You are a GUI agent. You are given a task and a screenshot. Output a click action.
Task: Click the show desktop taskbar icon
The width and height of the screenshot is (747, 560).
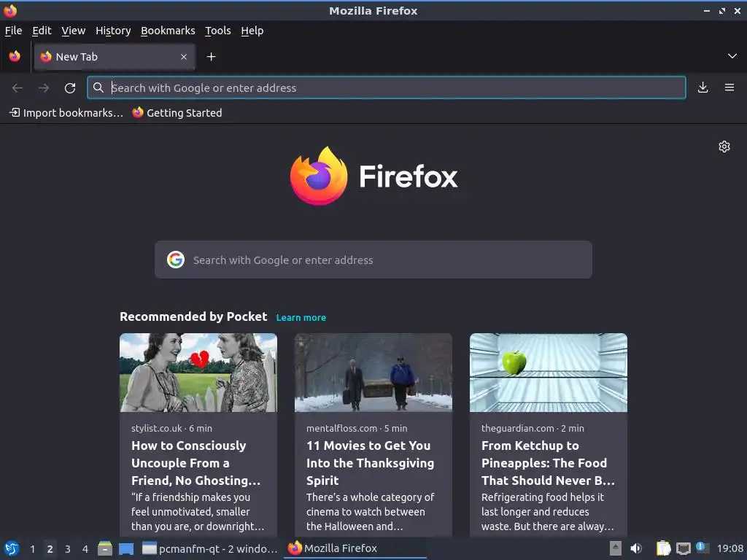(126, 548)
